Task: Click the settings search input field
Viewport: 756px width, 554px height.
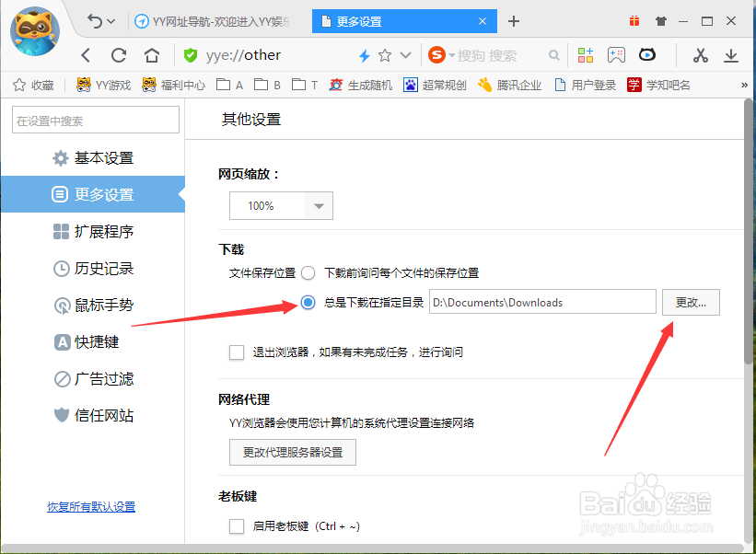Action: tap(95, 120)
